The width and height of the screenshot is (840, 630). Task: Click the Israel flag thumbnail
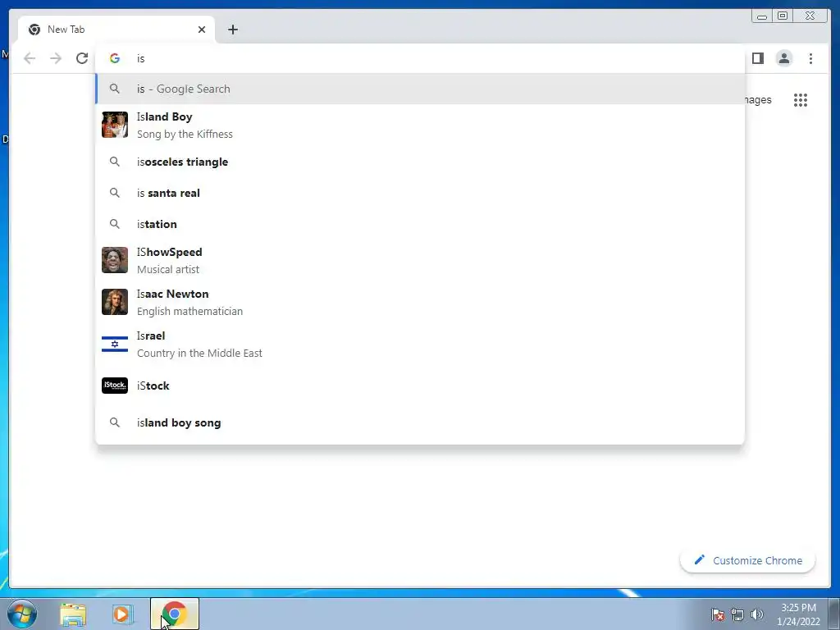[115, 344]
